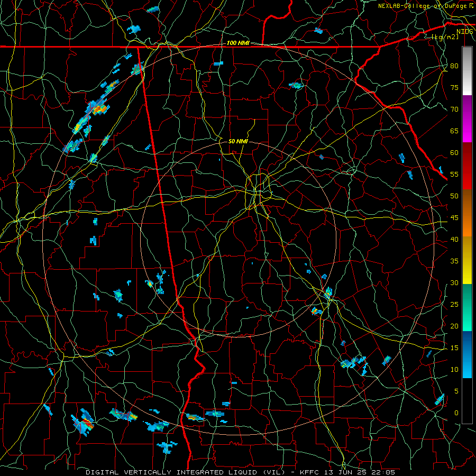Viewport: 476px width, 476px height.
Task: Click the 50 value on the scale
Action: coord(454,196)
